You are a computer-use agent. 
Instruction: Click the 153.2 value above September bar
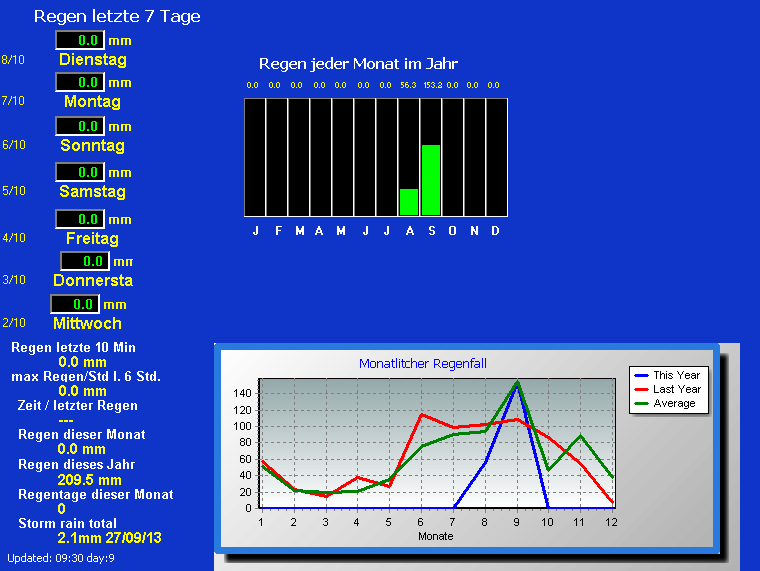[x=432, y=85]
